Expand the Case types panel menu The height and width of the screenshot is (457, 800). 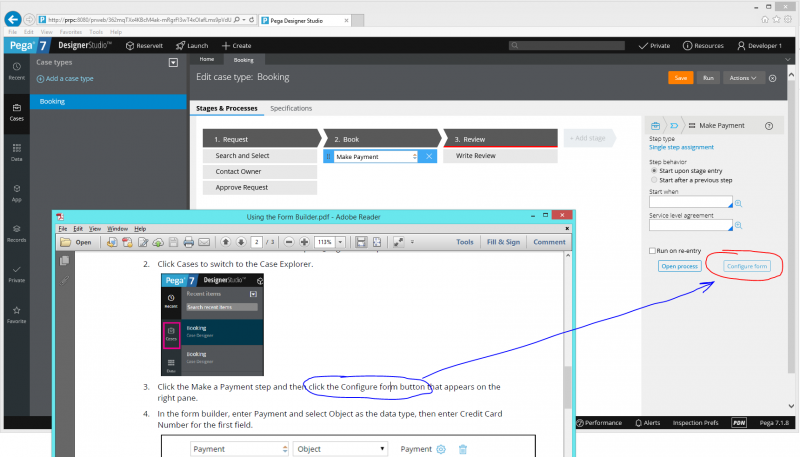pyautogui.click(x=173, y=63)
